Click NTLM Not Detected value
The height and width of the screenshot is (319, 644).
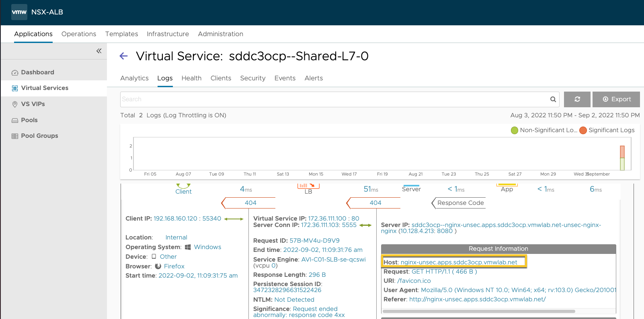[x=294, y=300]
